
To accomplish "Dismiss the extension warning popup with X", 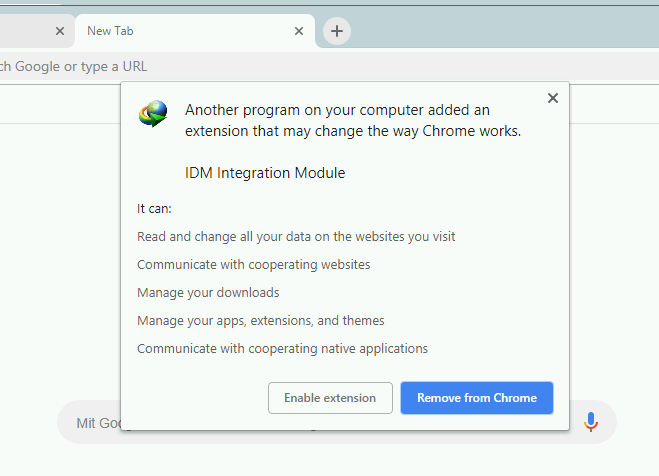I will [x=553, y=98].
